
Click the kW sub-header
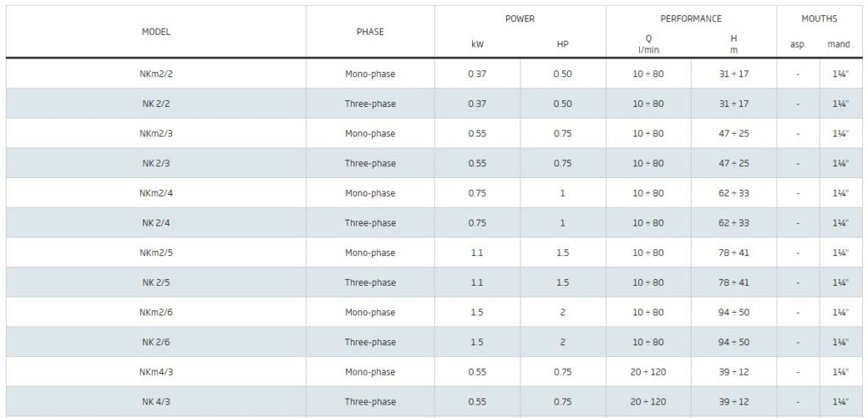point(477,44)
